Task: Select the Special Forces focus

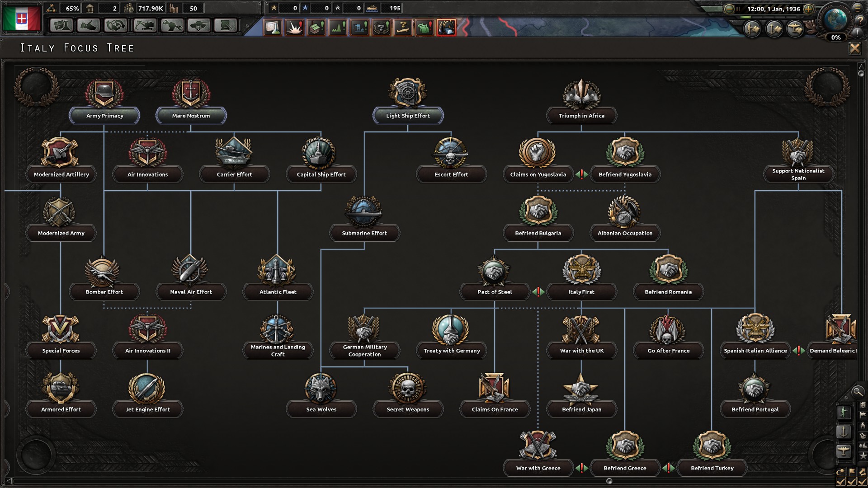Action: pyautogui.click(x=61, y=337)
